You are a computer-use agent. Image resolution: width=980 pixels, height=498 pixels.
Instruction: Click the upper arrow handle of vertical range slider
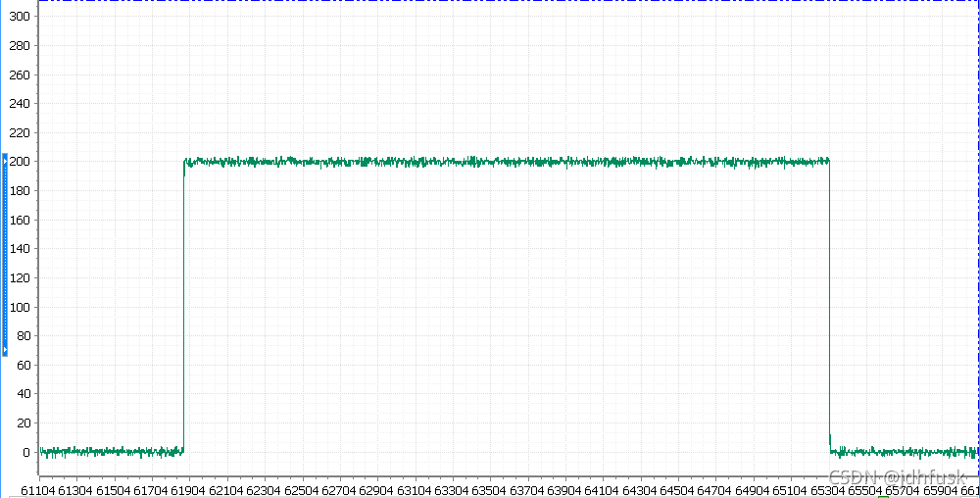click(x=5, y=161)
